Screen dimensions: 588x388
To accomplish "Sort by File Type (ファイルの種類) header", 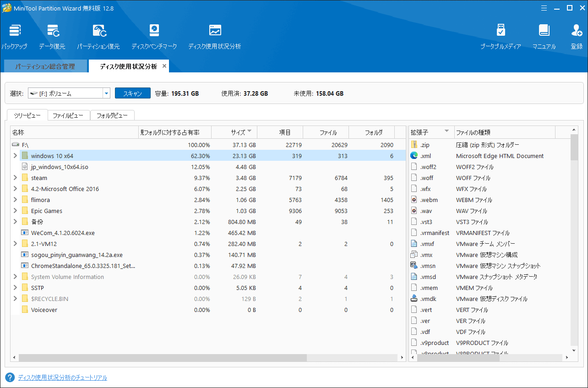I will 505,132.
